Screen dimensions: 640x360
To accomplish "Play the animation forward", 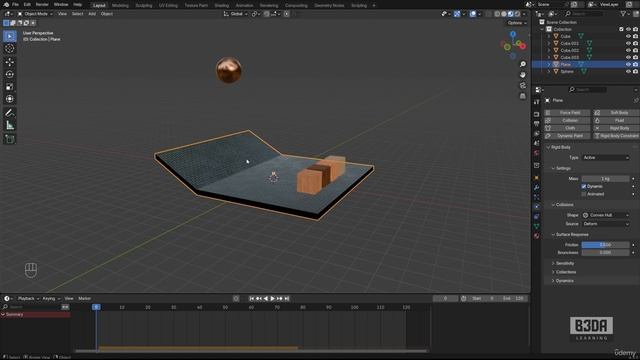I will click(x=273, y=299).
